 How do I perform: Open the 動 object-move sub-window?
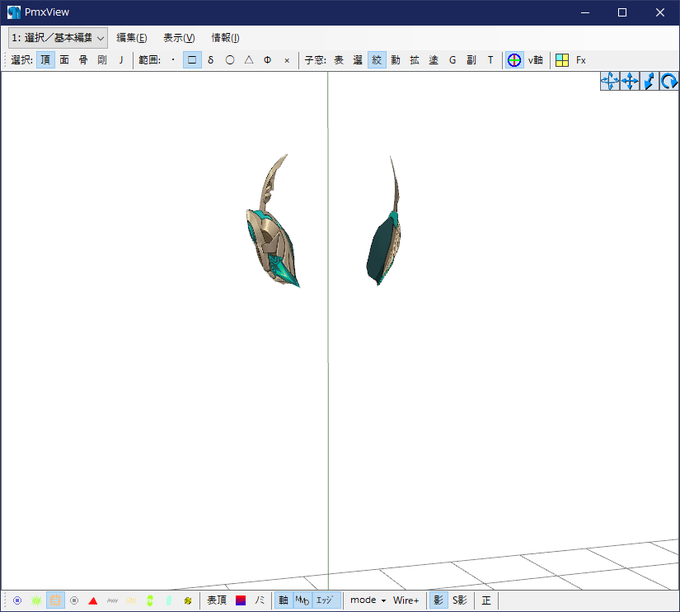[396, 60]
